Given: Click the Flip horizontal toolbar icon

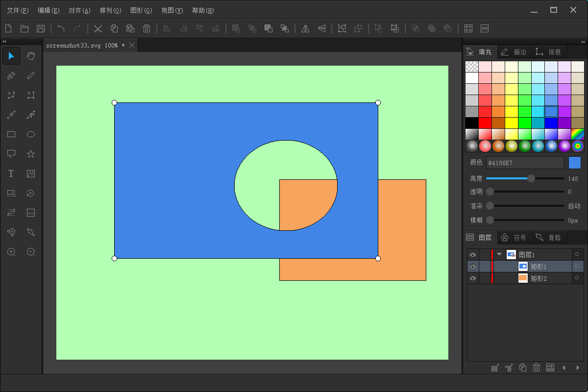Looking at the screenshot, I should click(x=305, y=28).
